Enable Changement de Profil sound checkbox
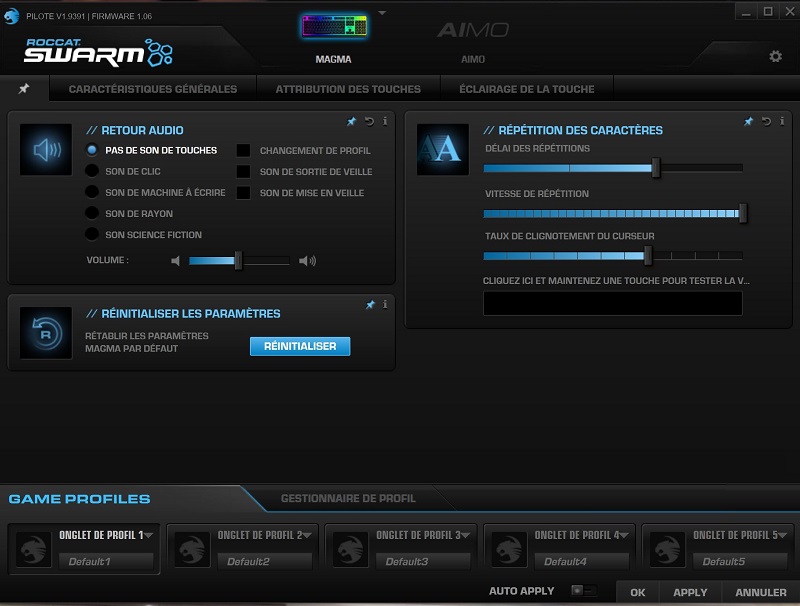The height and width of the screenshot is (606, 800). point(243,151)
